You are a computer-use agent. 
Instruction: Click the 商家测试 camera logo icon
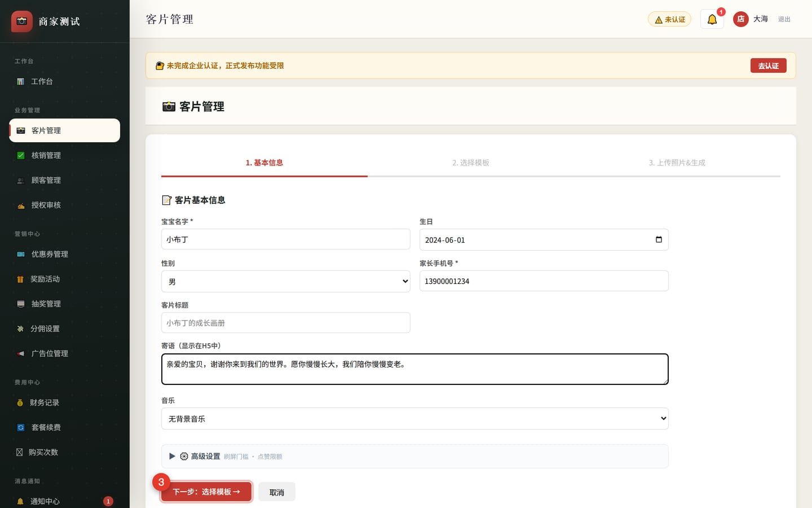click(x=22, y=21)
